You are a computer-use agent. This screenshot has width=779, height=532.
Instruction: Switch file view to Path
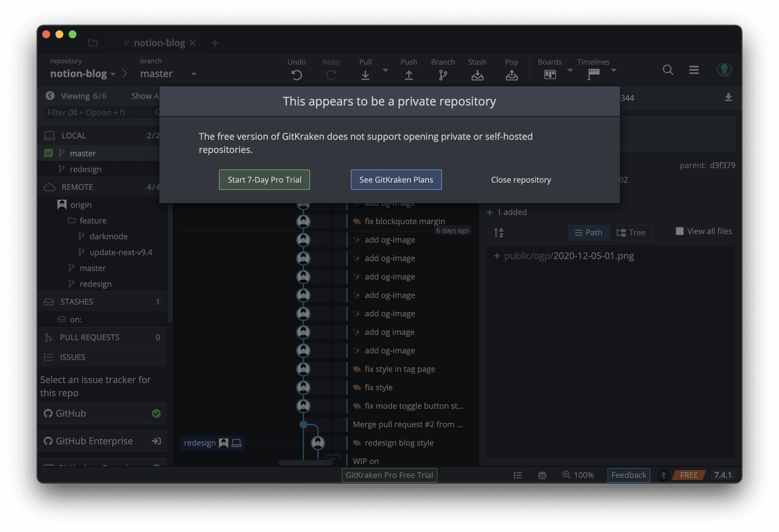pos(588,232)
